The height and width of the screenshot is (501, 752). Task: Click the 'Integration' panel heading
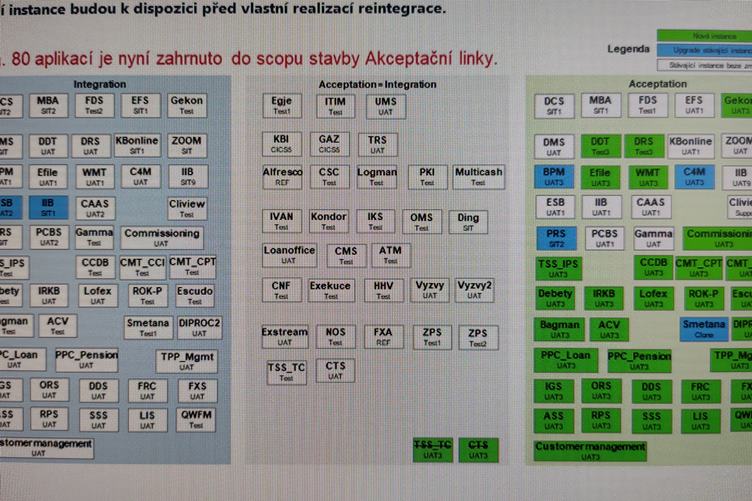100,84
